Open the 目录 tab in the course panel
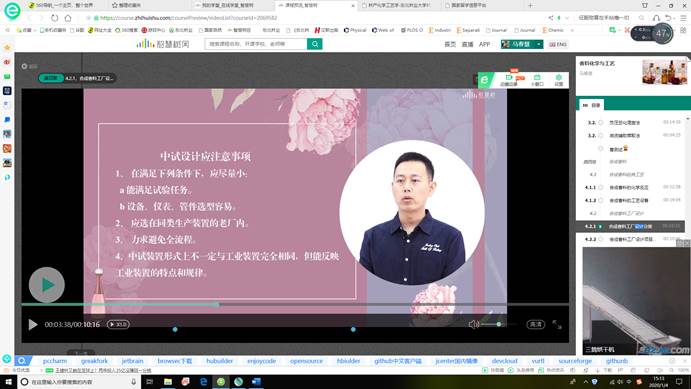Viewport: 691px width, 389px height. coord(591,105)
